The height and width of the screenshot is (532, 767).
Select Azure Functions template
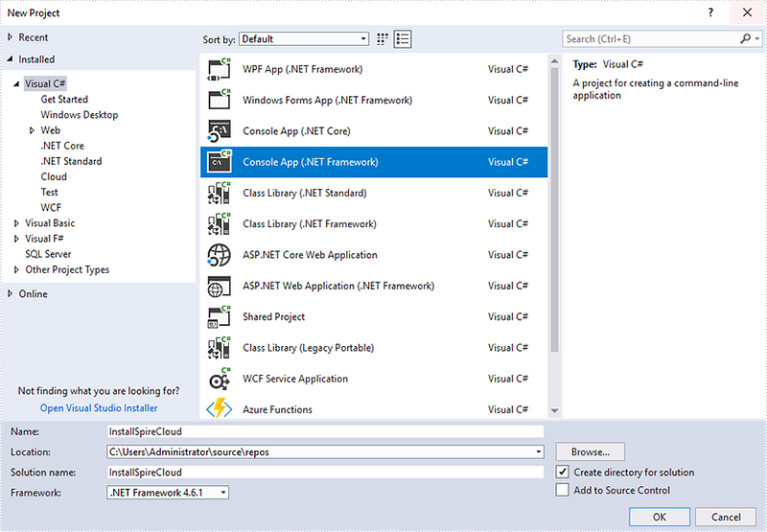tap(374, 408)
